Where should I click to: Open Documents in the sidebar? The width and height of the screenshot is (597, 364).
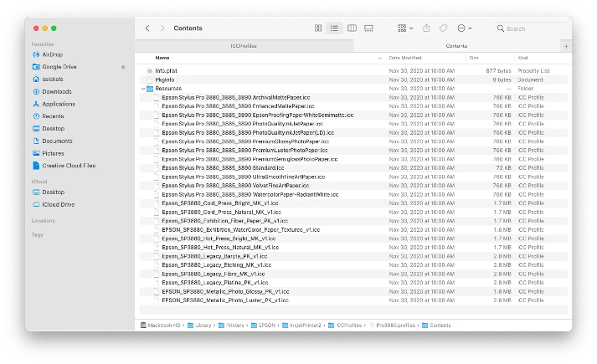(x=57, y=141)
